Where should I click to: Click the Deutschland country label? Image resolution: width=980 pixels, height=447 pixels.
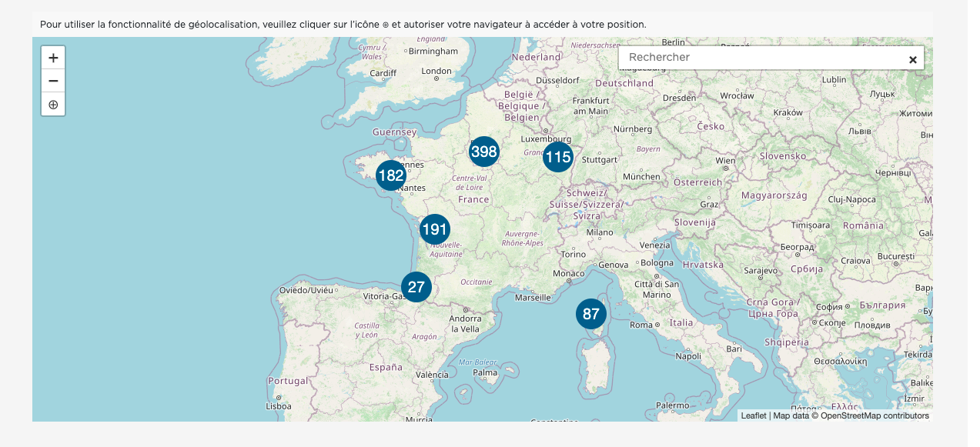624,83
